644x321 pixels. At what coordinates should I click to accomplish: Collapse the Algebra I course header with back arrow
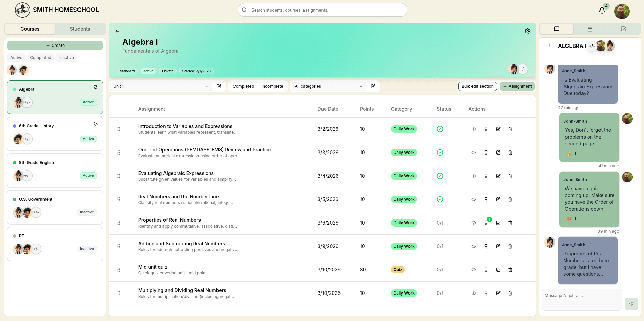click(x=117, y=31)
